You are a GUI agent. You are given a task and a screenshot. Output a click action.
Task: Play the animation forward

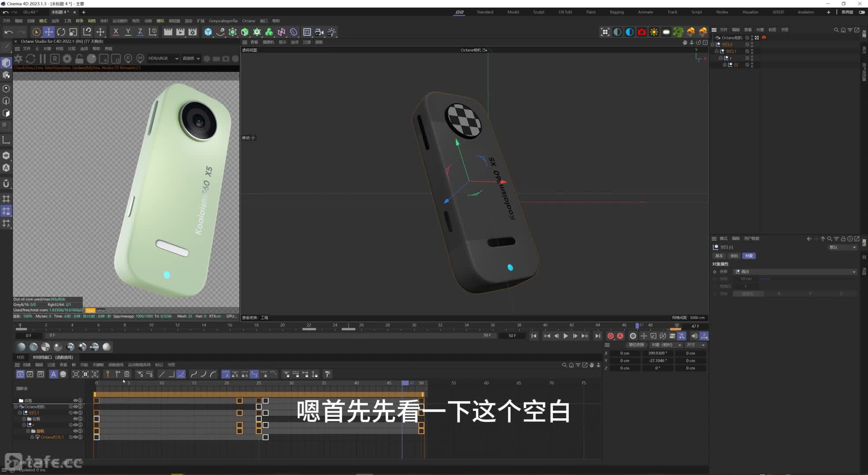[x=566, y=336]
